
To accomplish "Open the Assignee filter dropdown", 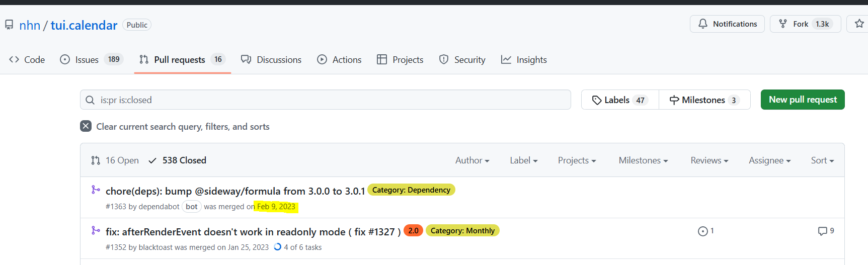I will [769, 160].
